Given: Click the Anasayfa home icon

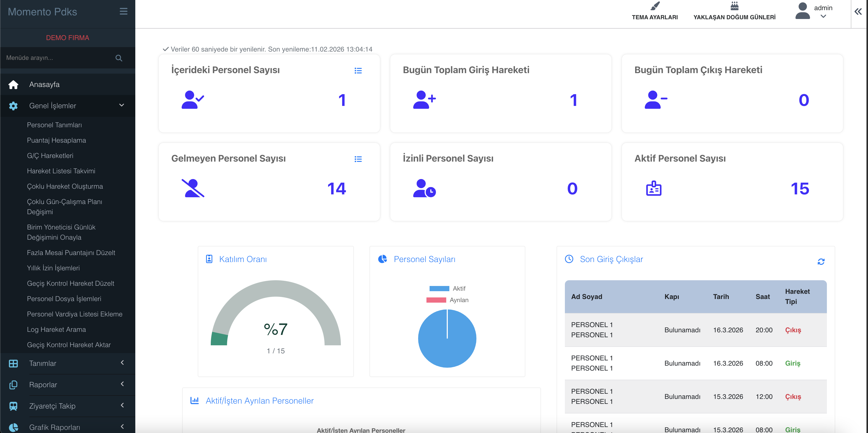Looking at the screenshot, I should pyautogui.click(x=14, y=85).
